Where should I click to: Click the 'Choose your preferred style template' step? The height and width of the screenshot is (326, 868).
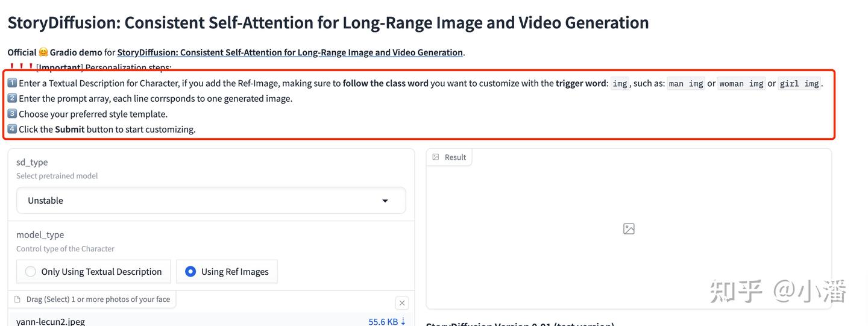click(87, 114)
